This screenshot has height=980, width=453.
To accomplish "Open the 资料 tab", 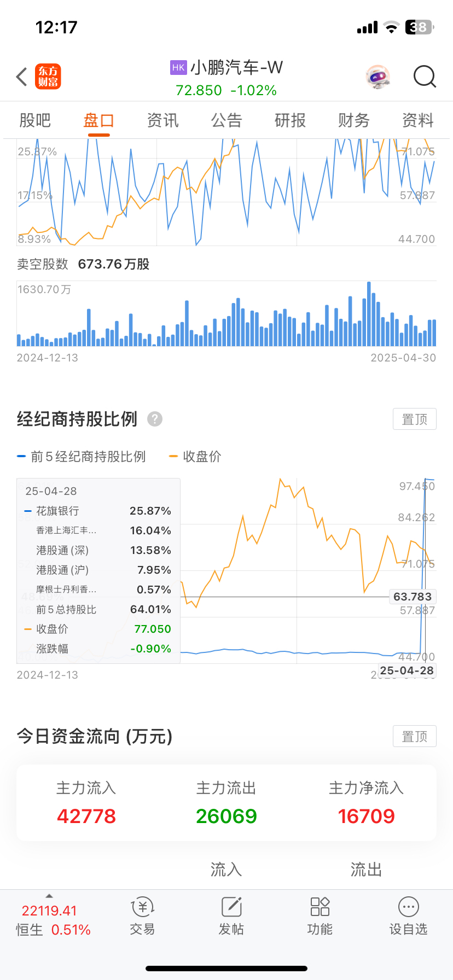I will [418, 120].
